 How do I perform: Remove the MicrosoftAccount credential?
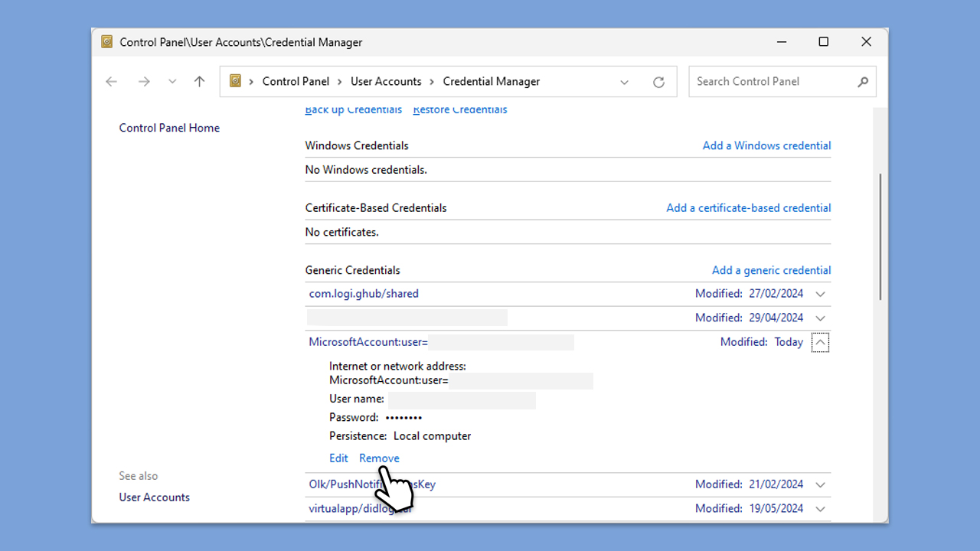coord(379,458)
